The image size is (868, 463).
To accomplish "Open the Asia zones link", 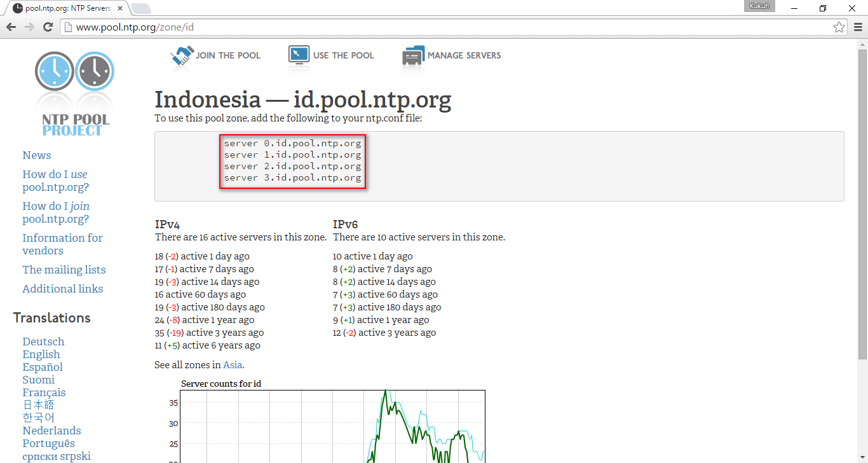I will point(233,365).
